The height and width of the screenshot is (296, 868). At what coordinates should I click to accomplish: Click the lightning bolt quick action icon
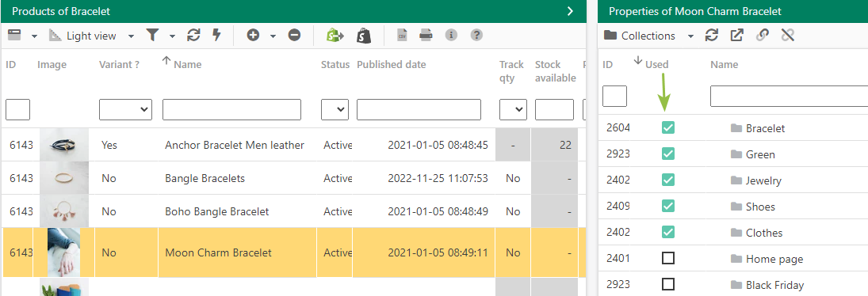click(216, 36)
